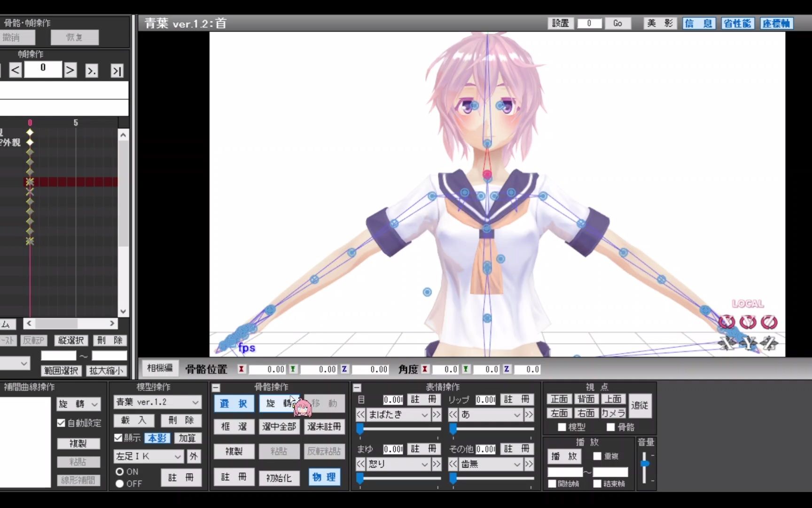The image size is (812, 508).
Task: Toggle the 物理 physics button
Action: pyautogui.click(x=324, y=477)
